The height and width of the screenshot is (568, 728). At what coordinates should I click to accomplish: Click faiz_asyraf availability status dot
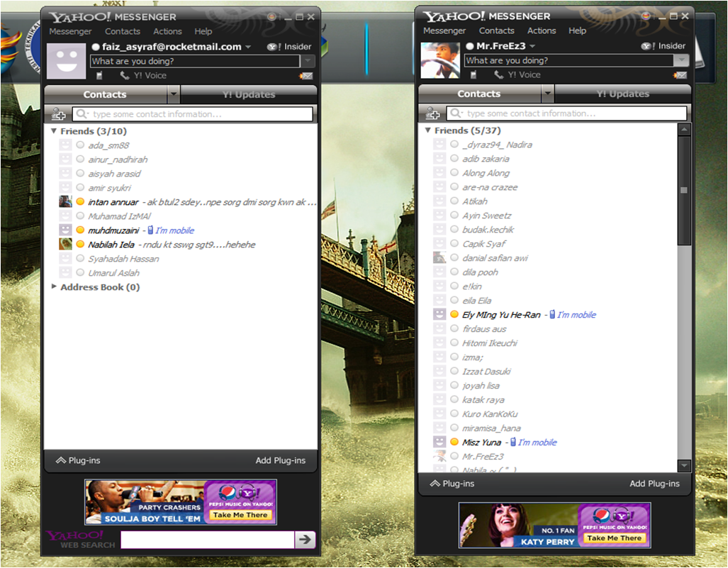(96, 47)
